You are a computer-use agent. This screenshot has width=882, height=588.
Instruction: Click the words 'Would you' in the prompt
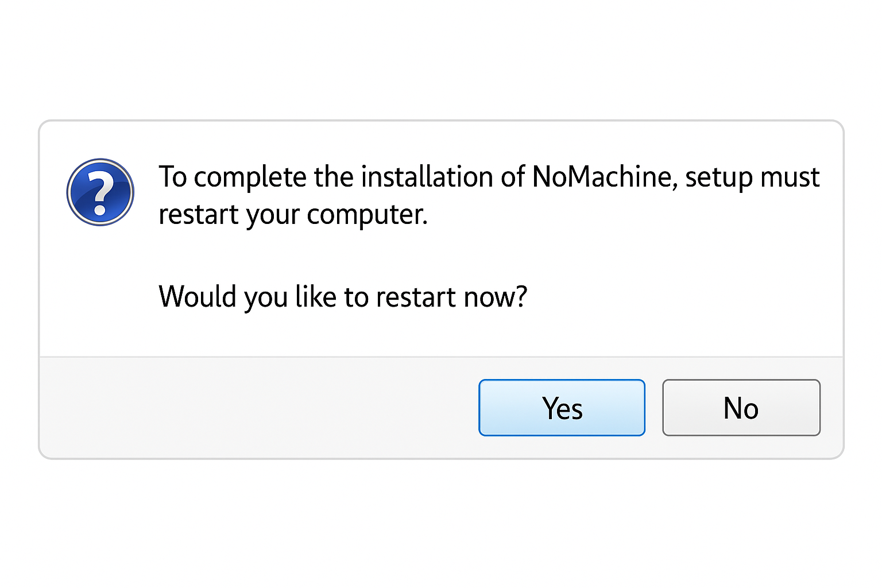pos(223,297)
